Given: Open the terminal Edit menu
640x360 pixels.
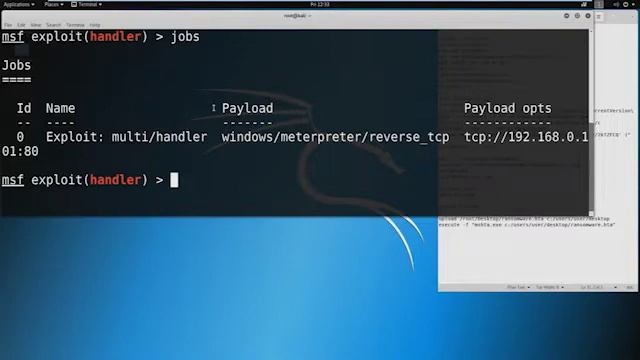Looking at the screenshot, I should coord(21,25).
